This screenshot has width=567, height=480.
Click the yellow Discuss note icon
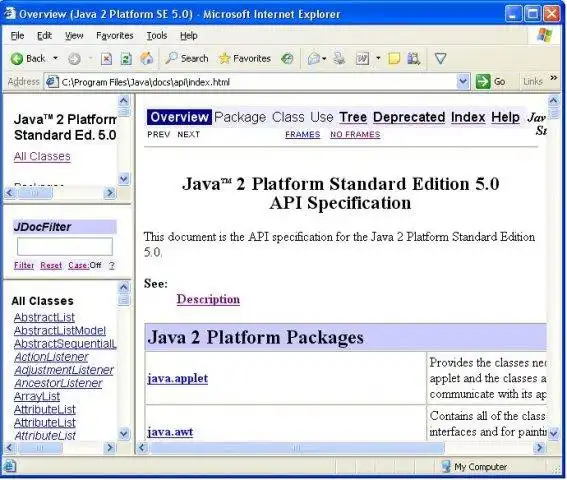[394, 59]
